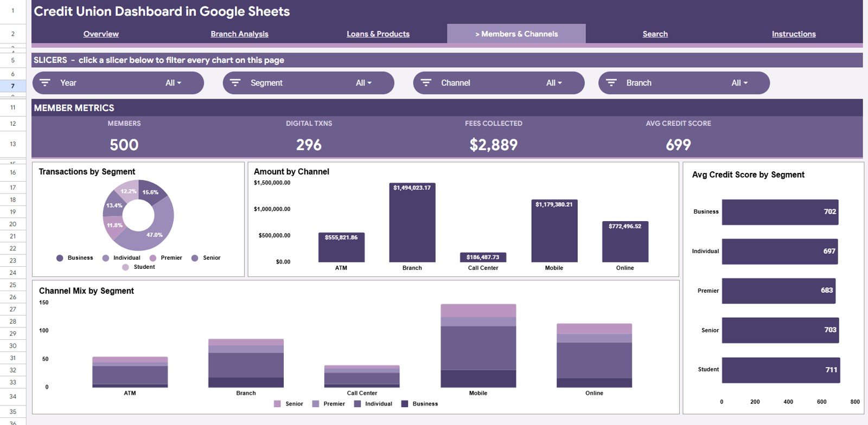The height and width of the screenshot is (425, 868).
Task: Click the Branch stacked bar in Channel Mix
Action: [246, 363]
